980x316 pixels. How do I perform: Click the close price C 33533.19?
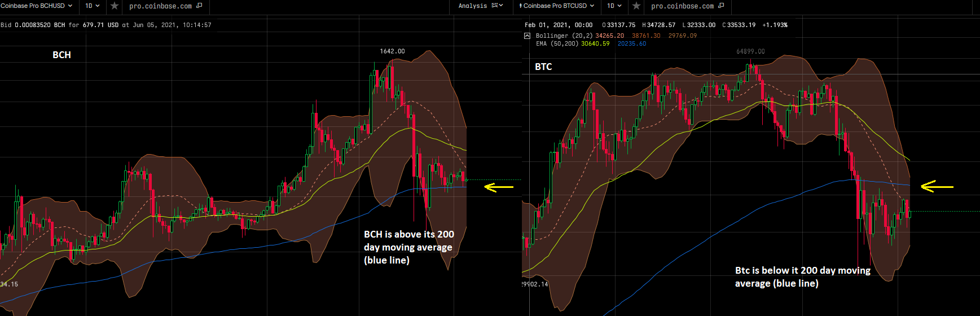coord(740,25)
